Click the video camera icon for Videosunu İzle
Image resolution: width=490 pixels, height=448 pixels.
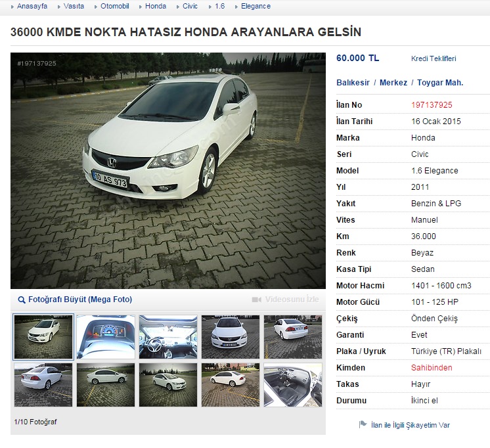pos(257,300)
